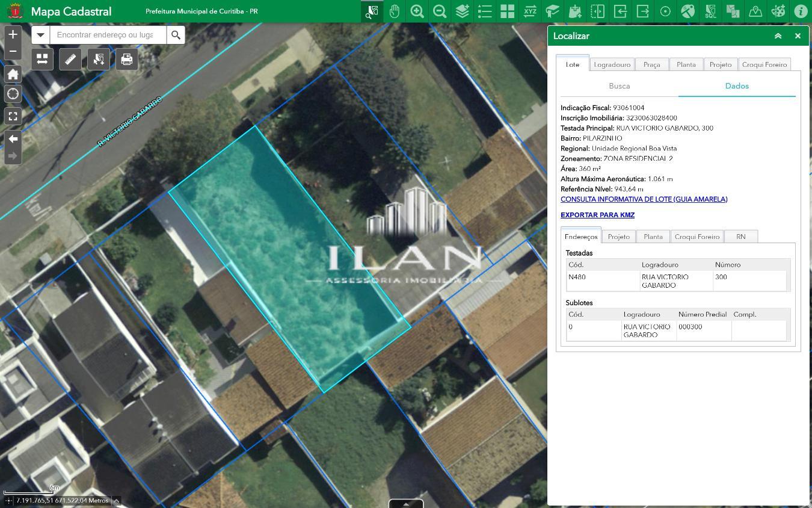Toggle fullscreen map view
Screen dimensions: 812x508
[x=13, y=116]
